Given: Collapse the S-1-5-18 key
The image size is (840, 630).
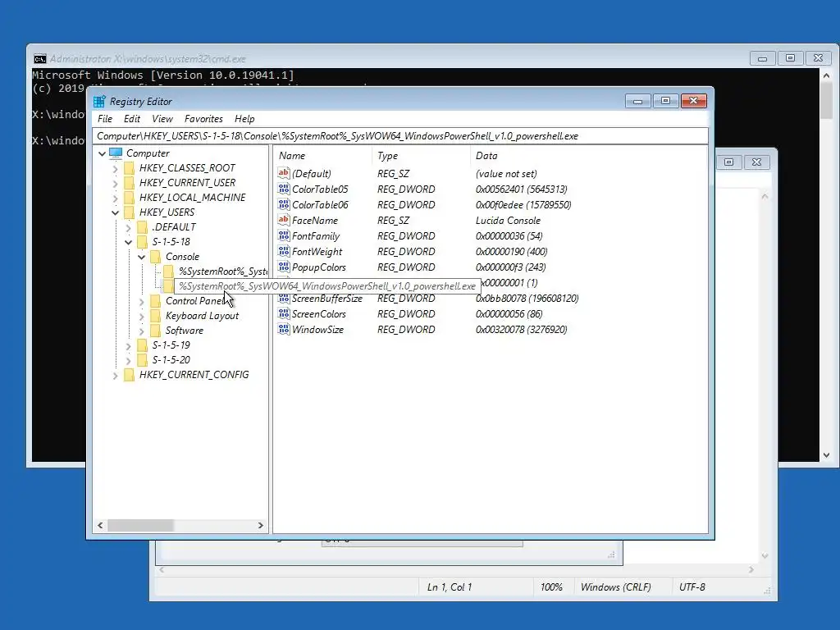Looking at the screenshot, I should point(129,242).
